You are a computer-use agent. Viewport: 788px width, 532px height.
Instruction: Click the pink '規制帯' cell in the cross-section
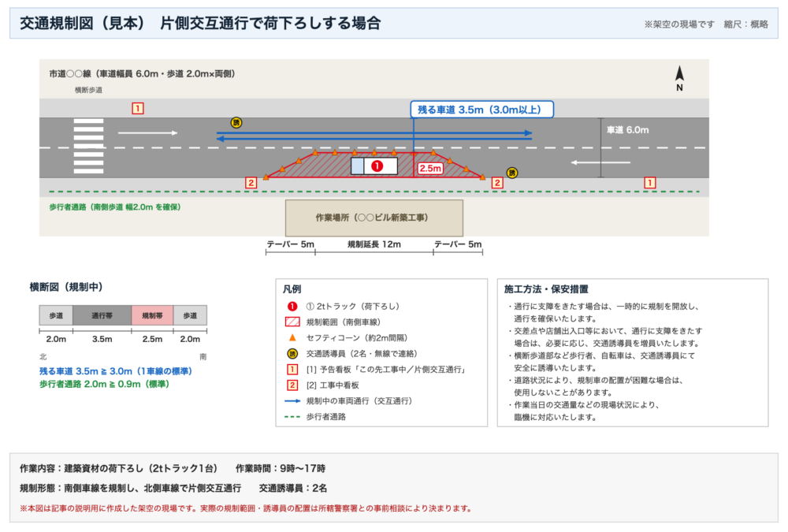coord(152,315)
